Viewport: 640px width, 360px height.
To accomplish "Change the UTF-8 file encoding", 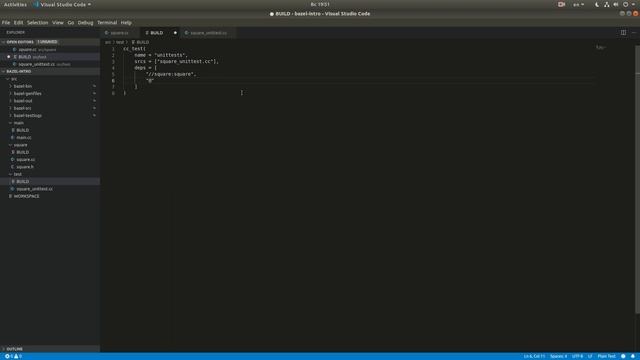I will pos(578,356).
